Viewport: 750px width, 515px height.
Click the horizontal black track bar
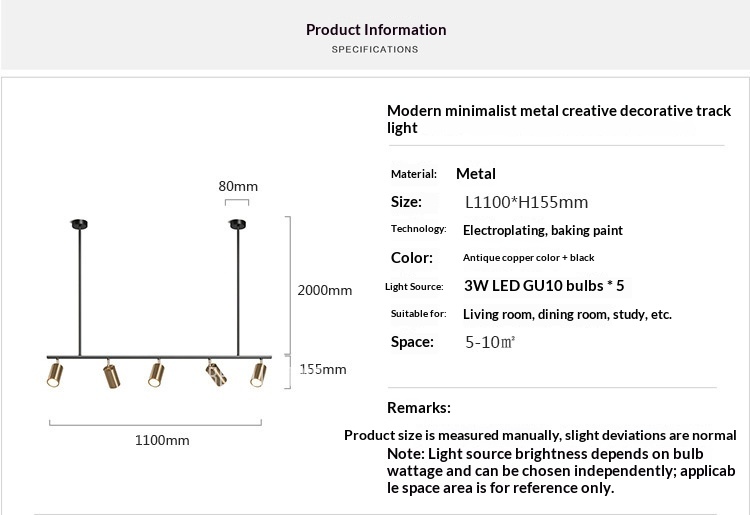coord(160,357)
